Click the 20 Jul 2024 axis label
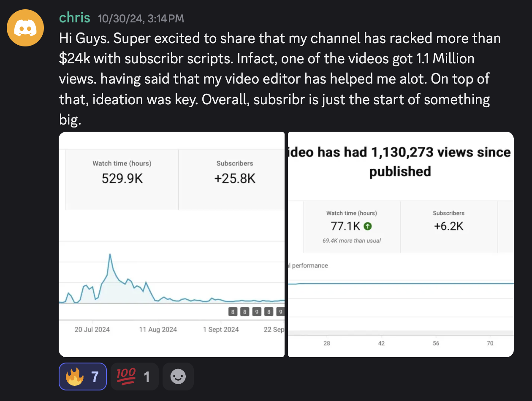Viewport: 532px width, 401px height. point(92,329)
